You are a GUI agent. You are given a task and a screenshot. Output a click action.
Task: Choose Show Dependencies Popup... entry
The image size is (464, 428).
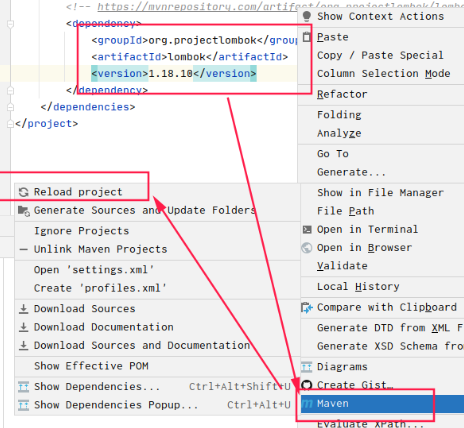pos(157,405)
